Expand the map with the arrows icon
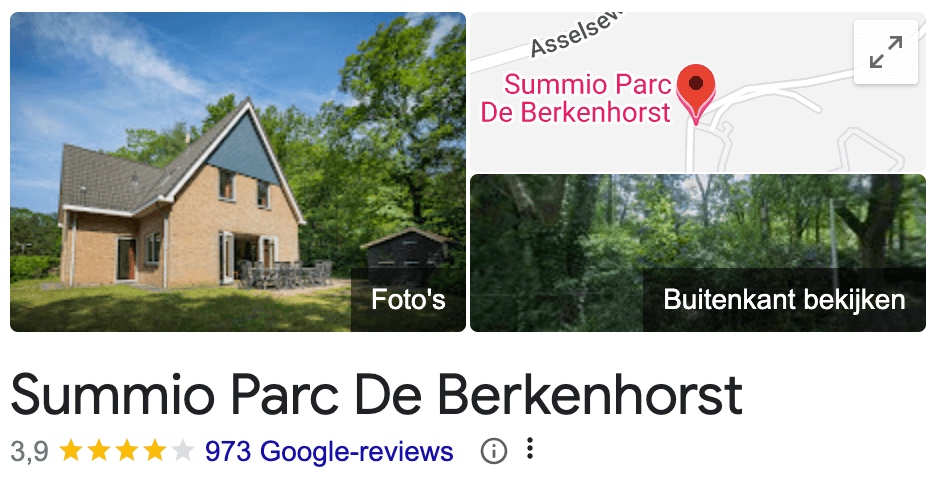940x484 pixels. 885,52
